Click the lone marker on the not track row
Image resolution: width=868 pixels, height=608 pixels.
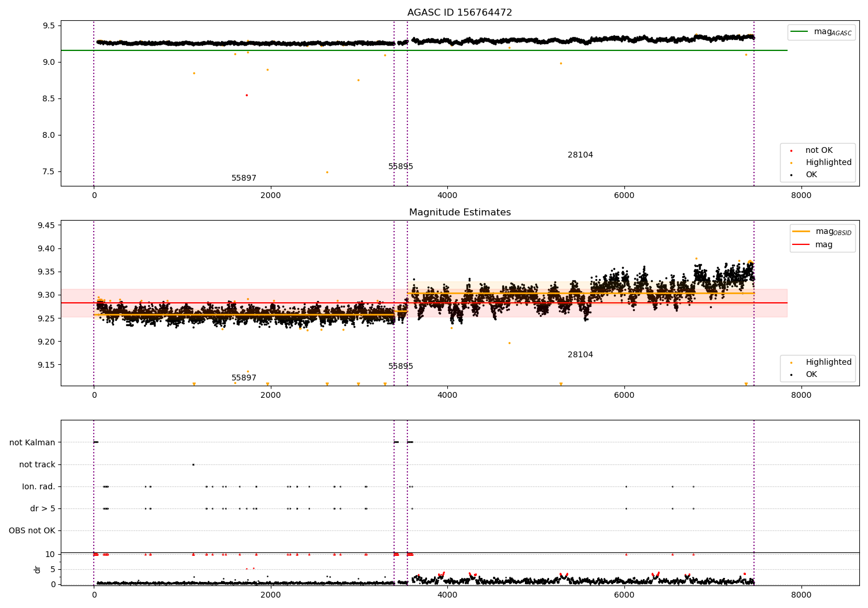193,464
